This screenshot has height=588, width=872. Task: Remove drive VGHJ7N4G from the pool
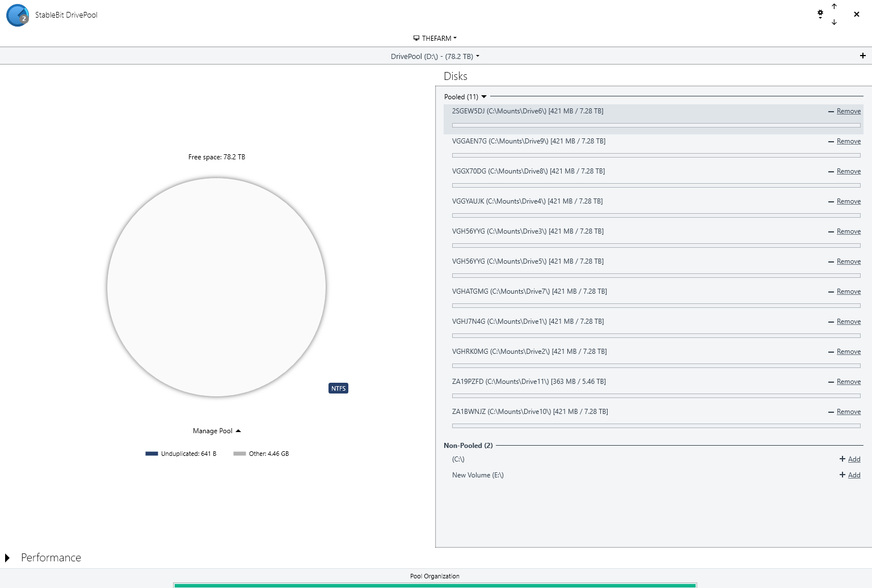[x=849, y=322]
